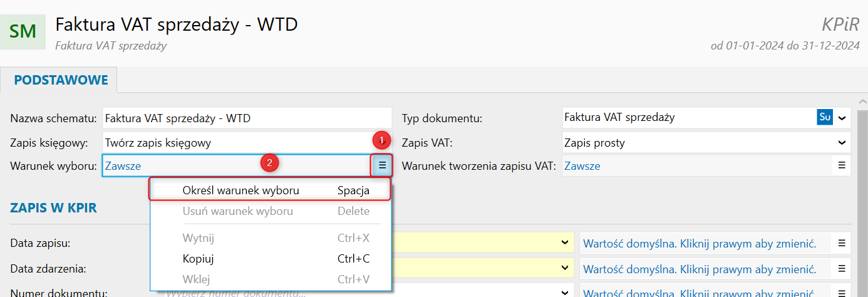Click the green SM schema icon
868x297 pixels.
coord(23,31)
